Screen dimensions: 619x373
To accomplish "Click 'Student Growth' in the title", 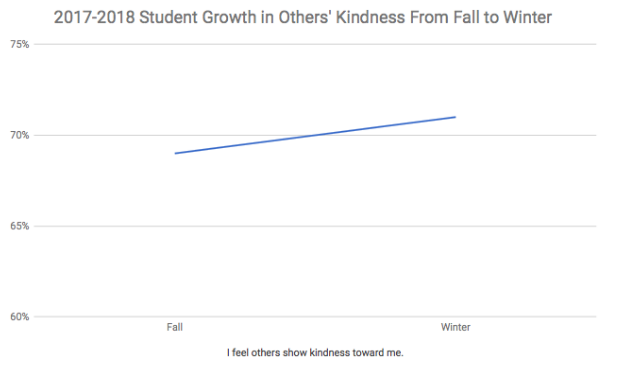I will tap(197, 17).
